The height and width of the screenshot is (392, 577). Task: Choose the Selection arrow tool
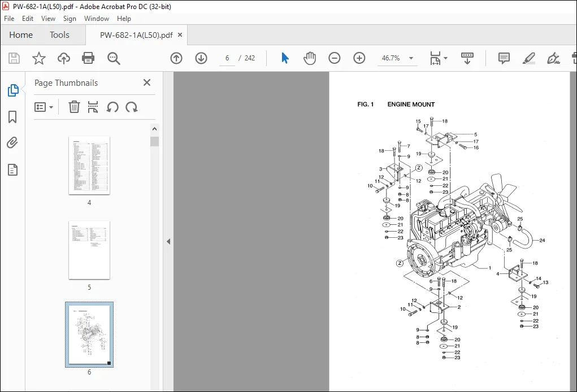click(285, 58)
